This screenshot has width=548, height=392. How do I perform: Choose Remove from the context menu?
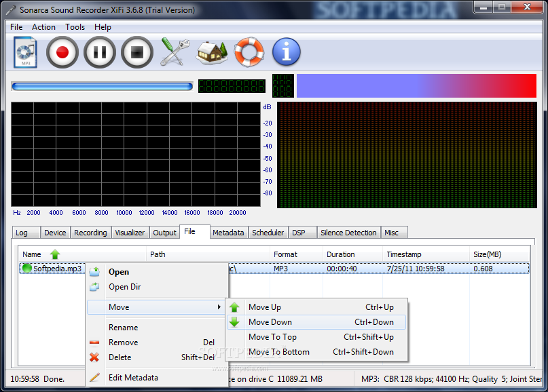[158, 342]
